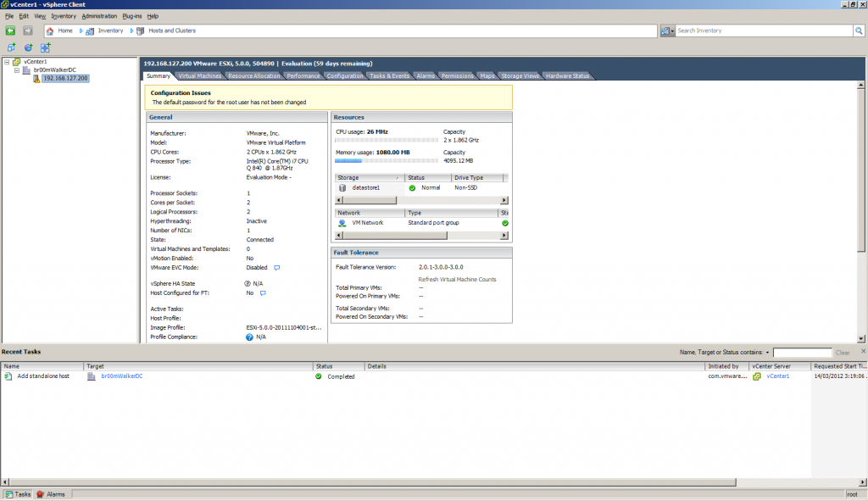Image resolution: width=868 pixels, height=501 pixels.
Task: Click the vCenter Server icon in the task row
Action: click(757, 376)
